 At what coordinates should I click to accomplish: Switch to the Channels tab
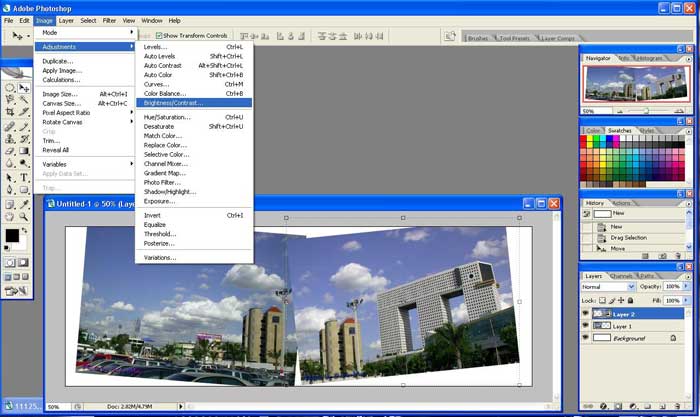click(622, 275)
